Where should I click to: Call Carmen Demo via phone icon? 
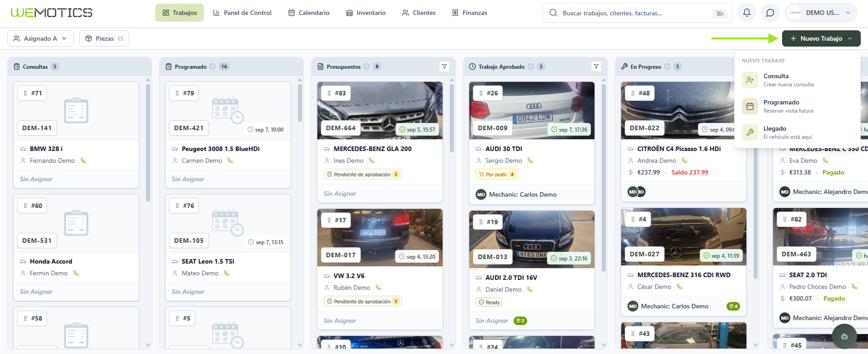(x=230, y=160)
